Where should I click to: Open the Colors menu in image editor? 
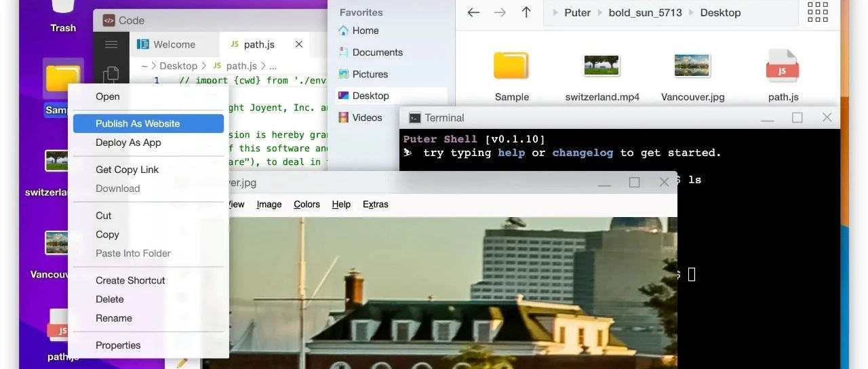pos(307,204)
